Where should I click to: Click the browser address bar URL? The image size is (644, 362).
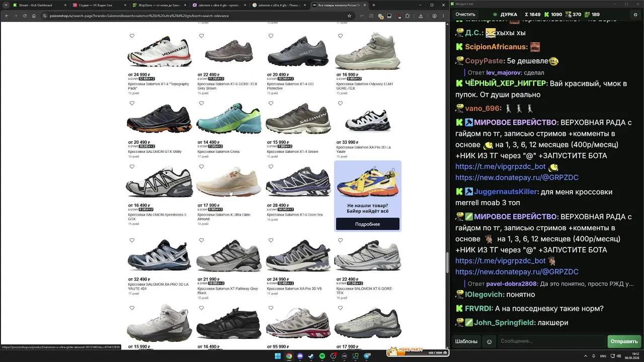point(139,16)
